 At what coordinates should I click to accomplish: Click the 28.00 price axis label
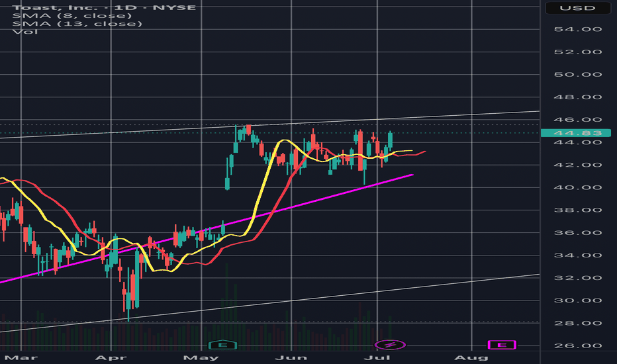(x=578, y=323)
